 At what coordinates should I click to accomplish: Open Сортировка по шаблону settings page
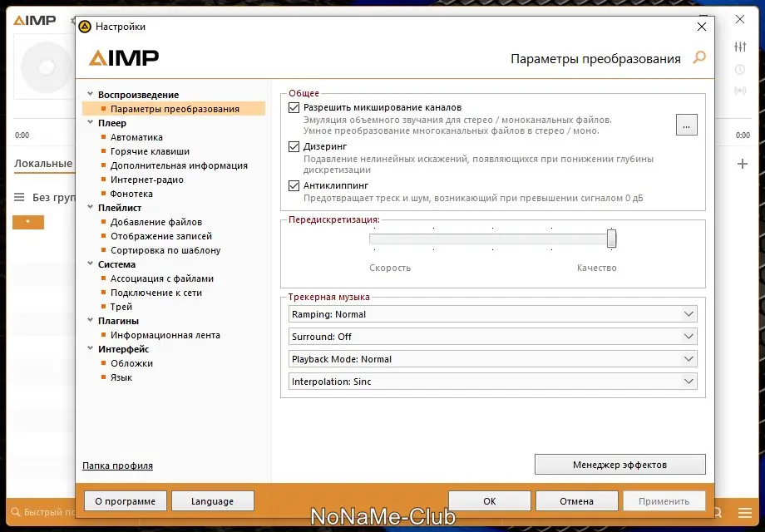click(x=165, y=250)
